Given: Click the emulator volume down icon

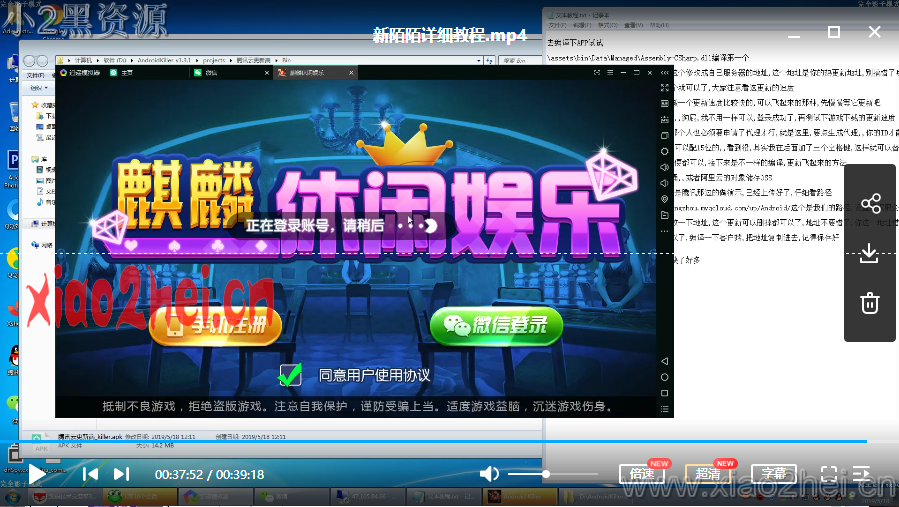Looking at the screenshot, I should click(665, 183).
